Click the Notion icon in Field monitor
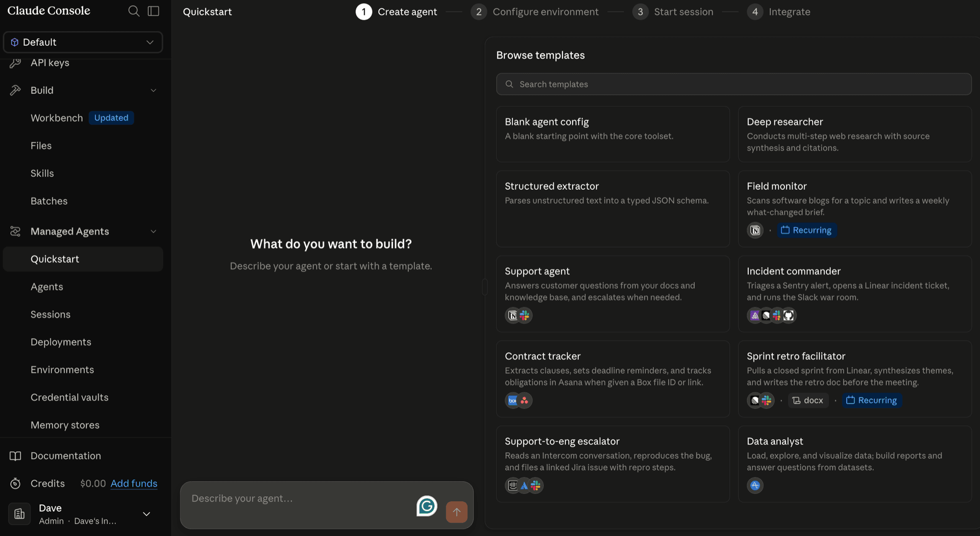Image resolution: width=980 pixels, height=536 pixels. click(x=755, y=231)
